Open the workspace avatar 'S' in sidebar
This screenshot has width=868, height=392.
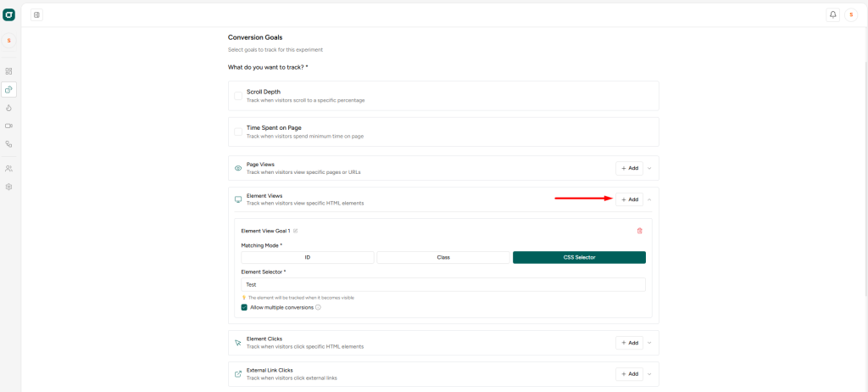[x=8, y=41]
